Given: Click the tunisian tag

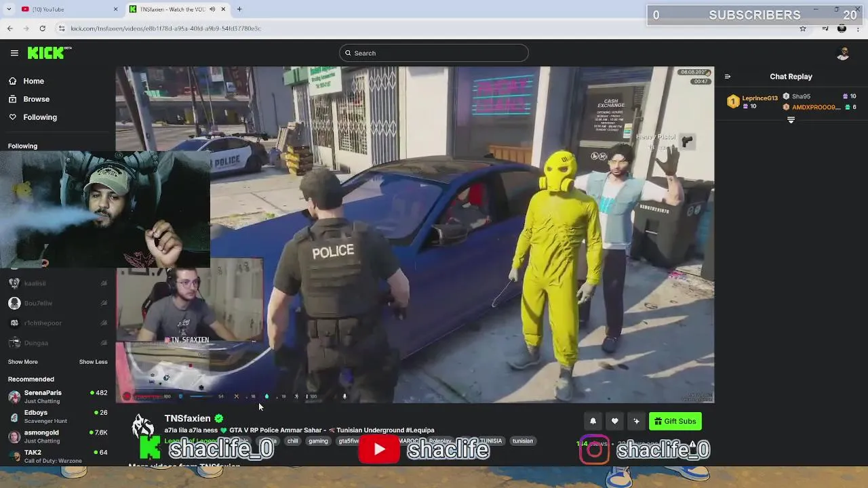Looking at the screenshot, I should coord(522,441).
